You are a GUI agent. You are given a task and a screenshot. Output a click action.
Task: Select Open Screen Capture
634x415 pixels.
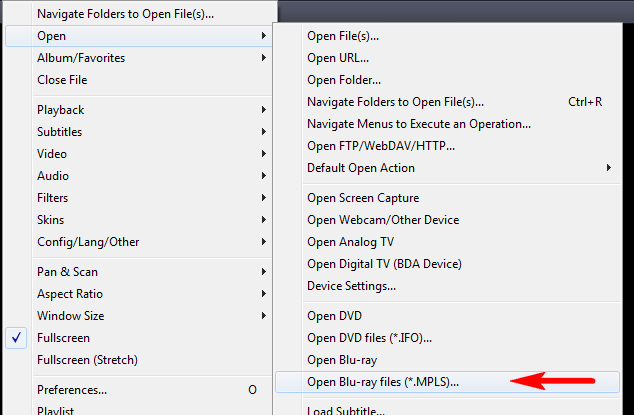click(x=447, y=198)
